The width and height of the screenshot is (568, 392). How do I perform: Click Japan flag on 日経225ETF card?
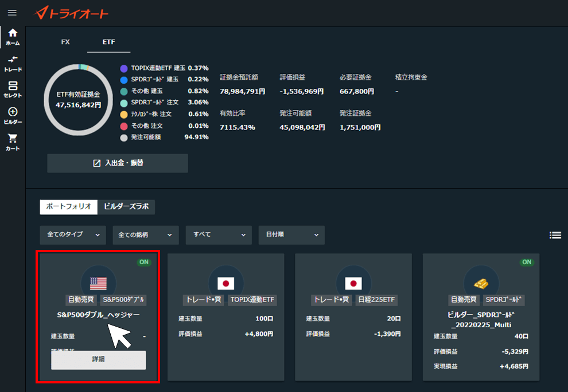(353, 283)
